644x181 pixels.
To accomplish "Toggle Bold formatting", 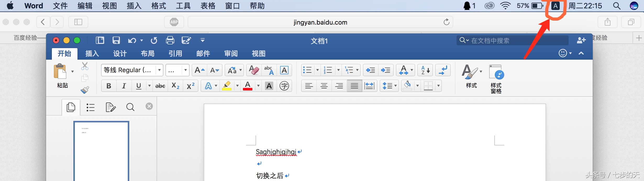I will pyautogui.click(x=109, y=86).
